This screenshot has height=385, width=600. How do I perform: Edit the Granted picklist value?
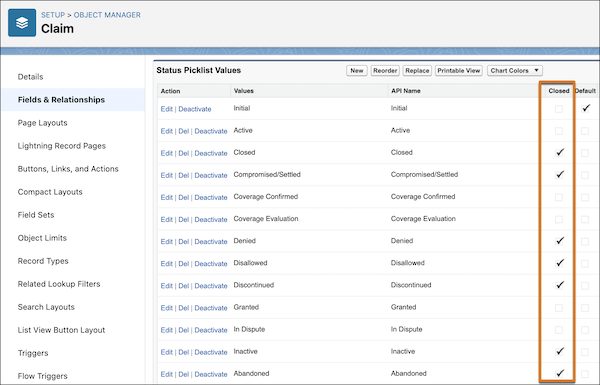click(x=166, y=308)
